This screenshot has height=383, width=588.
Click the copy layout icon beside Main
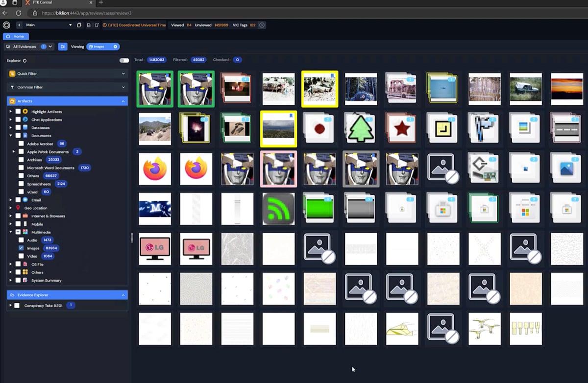pyautogui.click(x=79, y=25)
